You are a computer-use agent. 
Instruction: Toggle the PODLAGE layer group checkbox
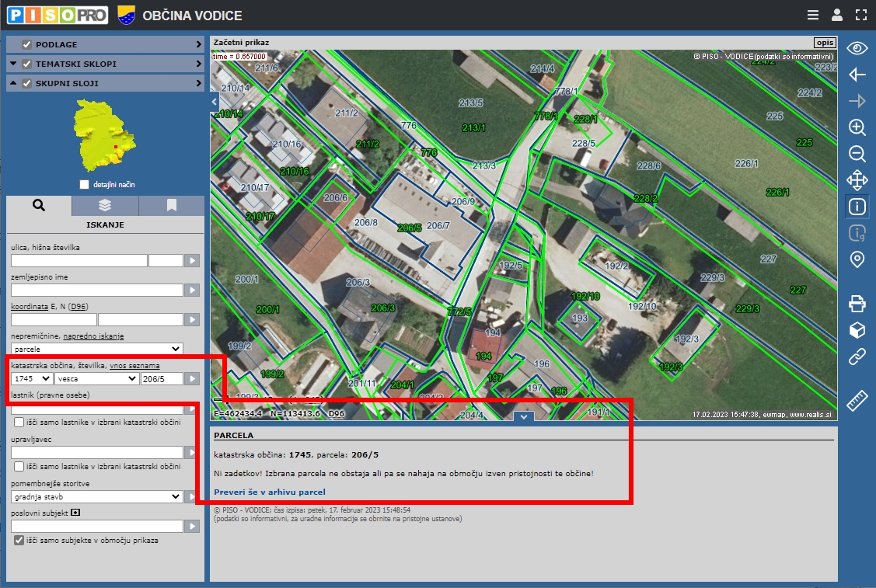[27, 45]
